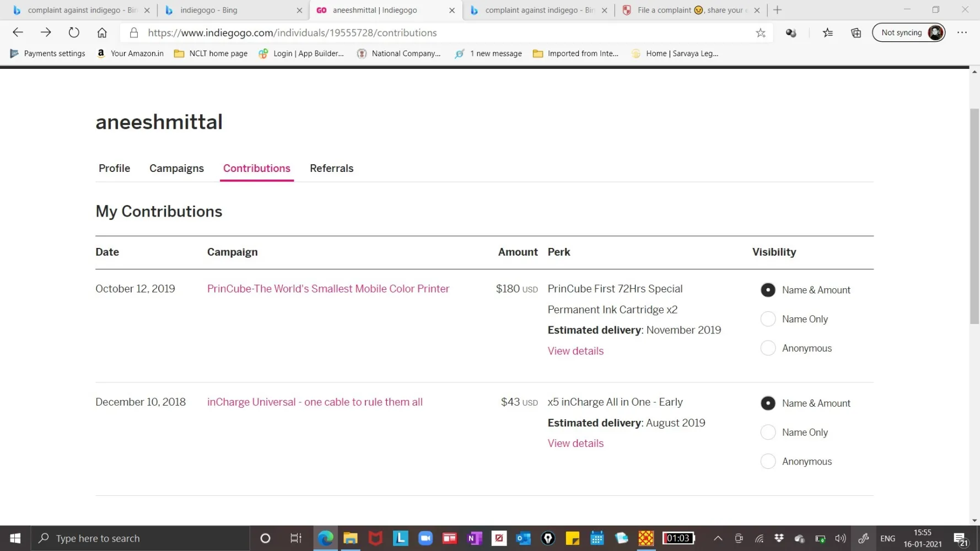The width and height of the screenshot is (980, 551).
Task: Open Outlook from the taskbar
Action: tap(523, 538)
